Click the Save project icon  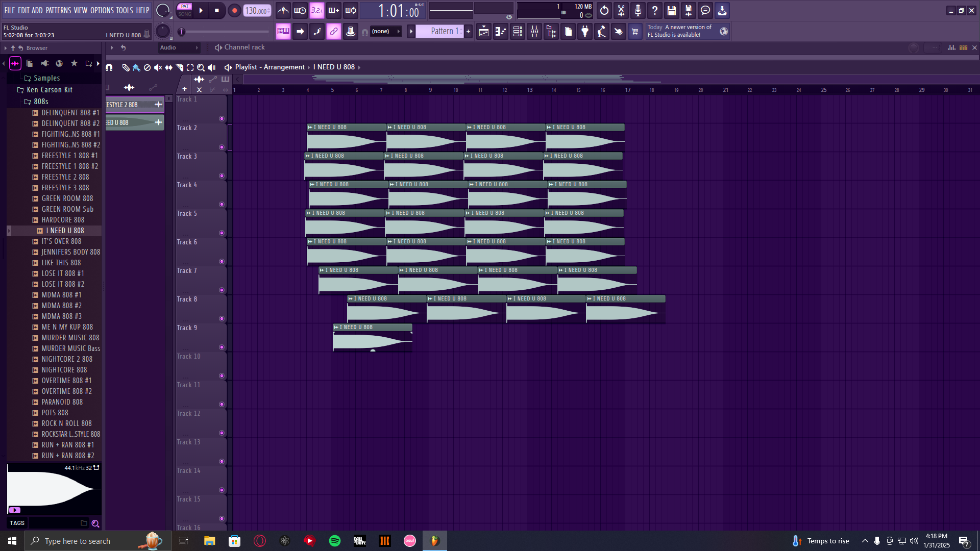[x=672, y=10]
